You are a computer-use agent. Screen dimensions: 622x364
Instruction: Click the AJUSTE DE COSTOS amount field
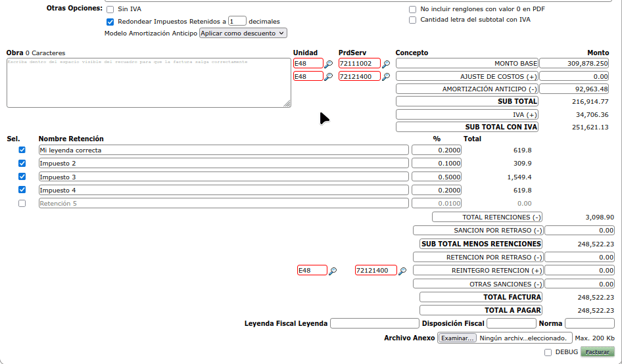574,76
